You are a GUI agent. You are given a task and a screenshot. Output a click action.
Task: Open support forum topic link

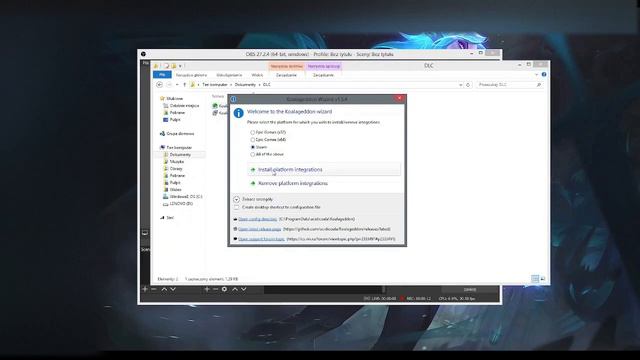pyautogui.click(x=261, y=239)
